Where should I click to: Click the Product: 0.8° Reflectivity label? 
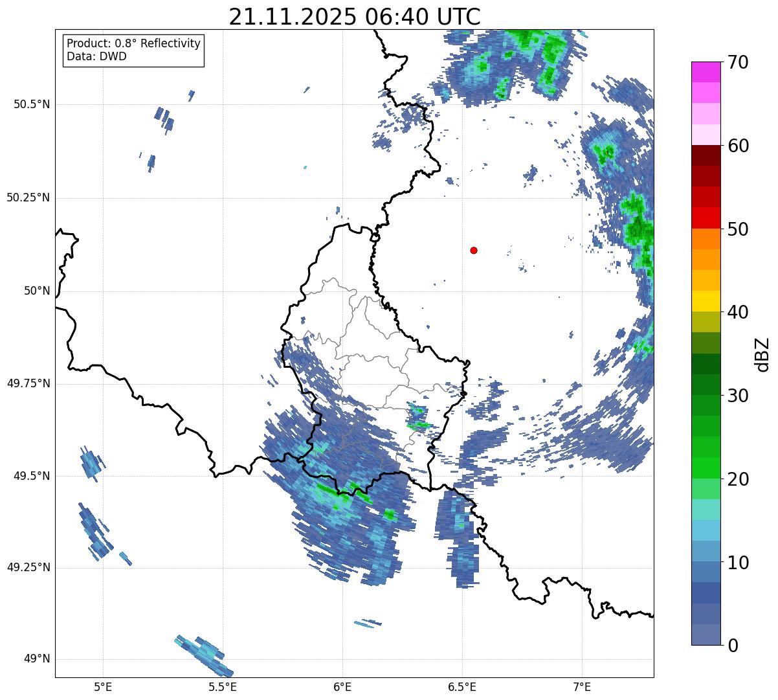(x=134, y=43)
